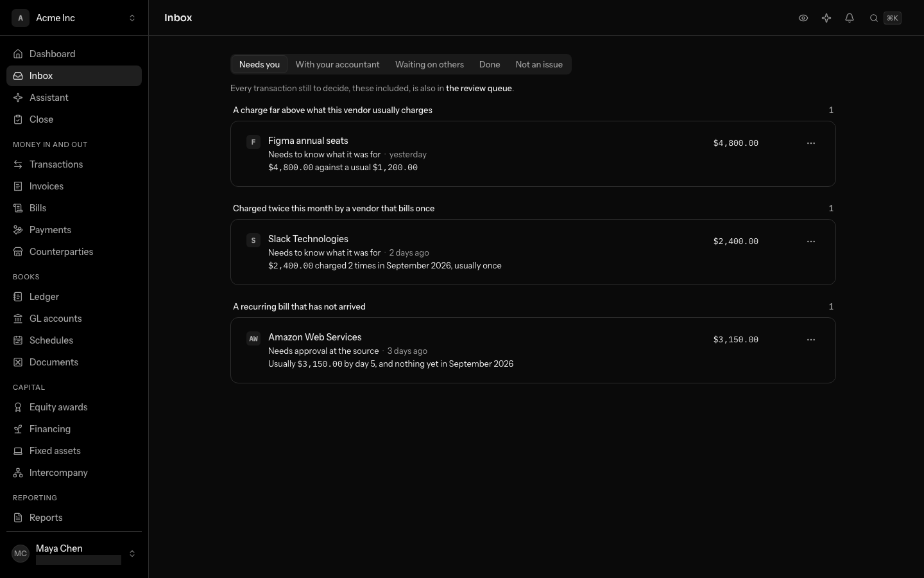
Task: Open search with the ⌘K field
Action: pos(886,18)
